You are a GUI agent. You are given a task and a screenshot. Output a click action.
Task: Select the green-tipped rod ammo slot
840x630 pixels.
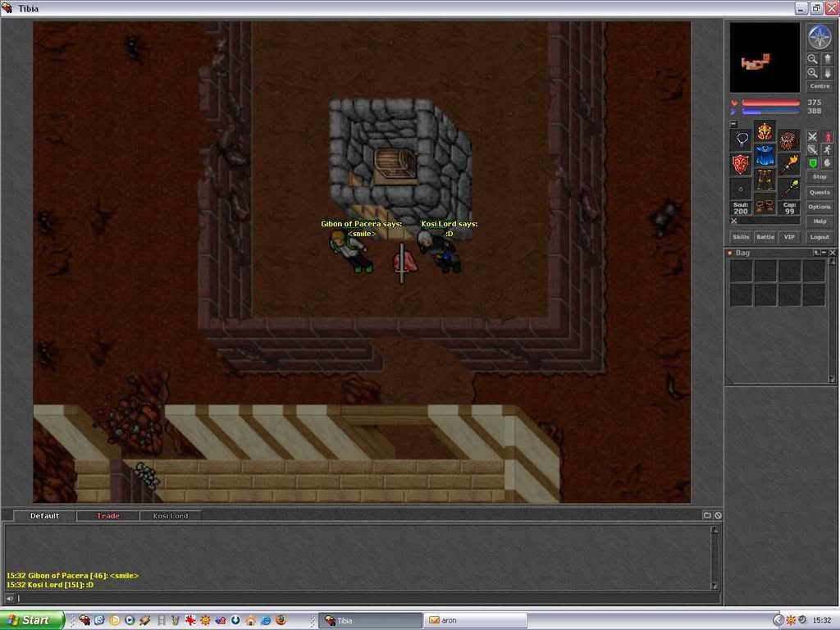tap(788, 188)
